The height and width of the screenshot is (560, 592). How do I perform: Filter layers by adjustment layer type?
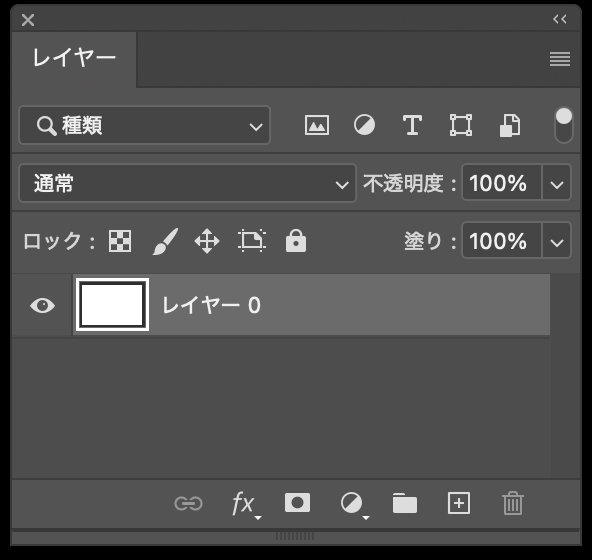(x=364, y=125)
